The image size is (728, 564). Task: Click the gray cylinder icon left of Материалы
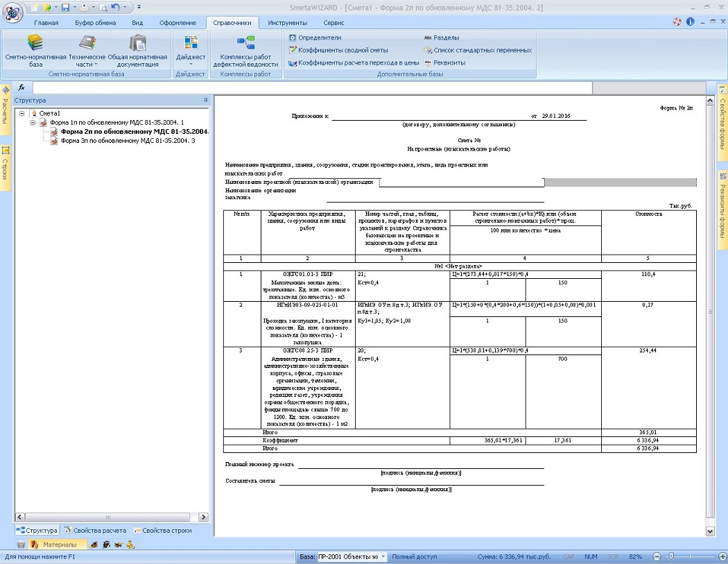click(21, 545)
